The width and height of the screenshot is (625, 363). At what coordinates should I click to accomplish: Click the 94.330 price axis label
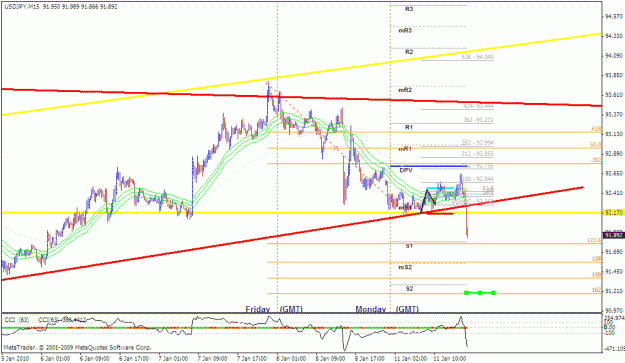click(614, 36)
